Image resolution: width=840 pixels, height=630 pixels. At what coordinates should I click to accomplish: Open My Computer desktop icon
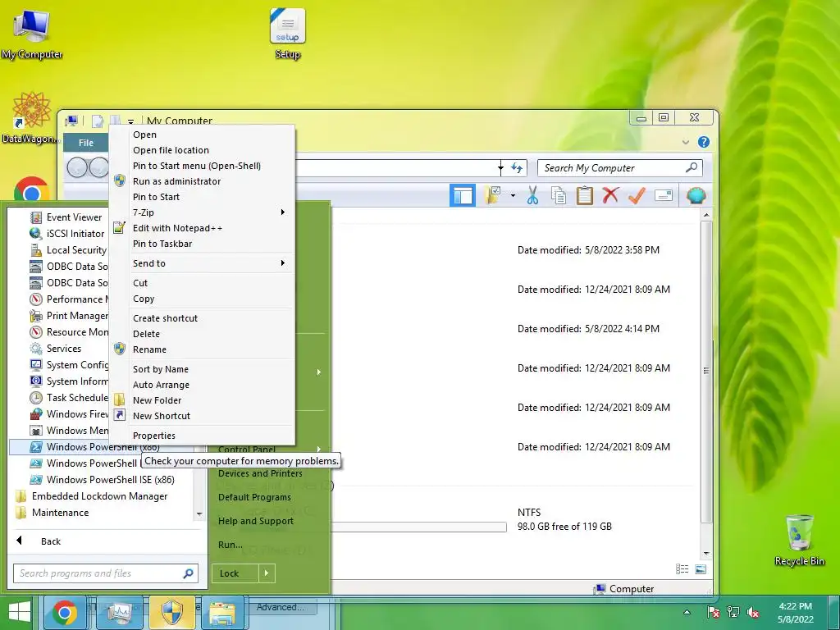pyautogui.click(x=32, y=34)
